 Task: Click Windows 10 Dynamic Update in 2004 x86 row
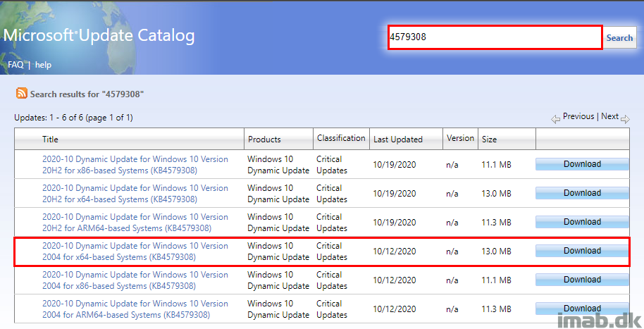(278, 280)
